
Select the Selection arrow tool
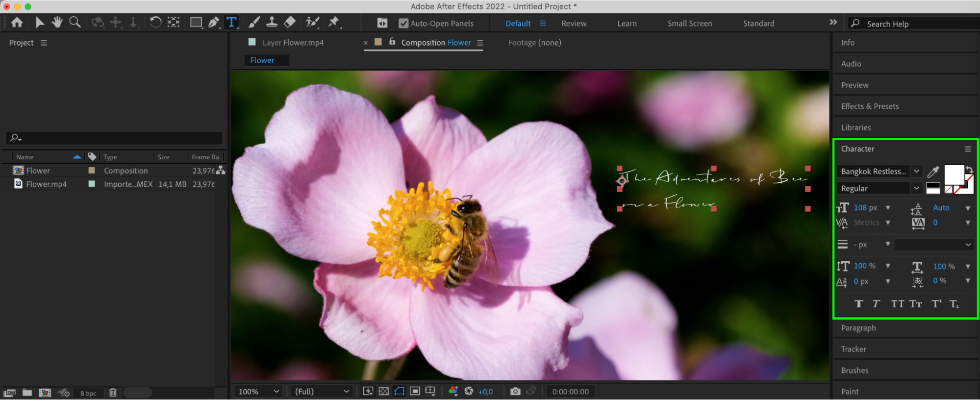[40, 23]
